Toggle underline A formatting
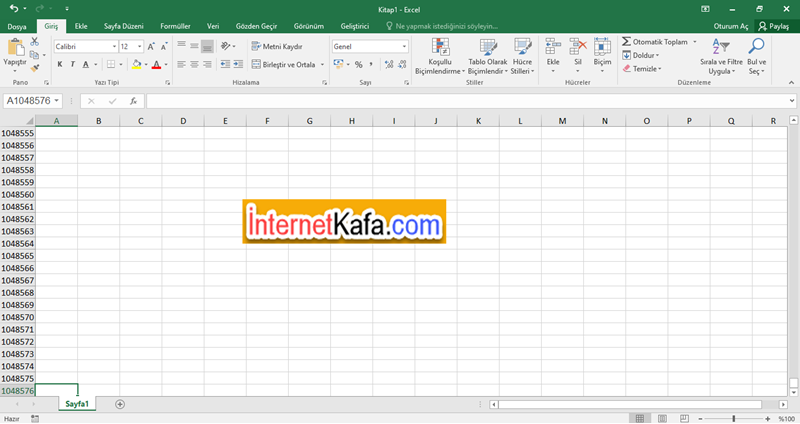 [86, 64]
